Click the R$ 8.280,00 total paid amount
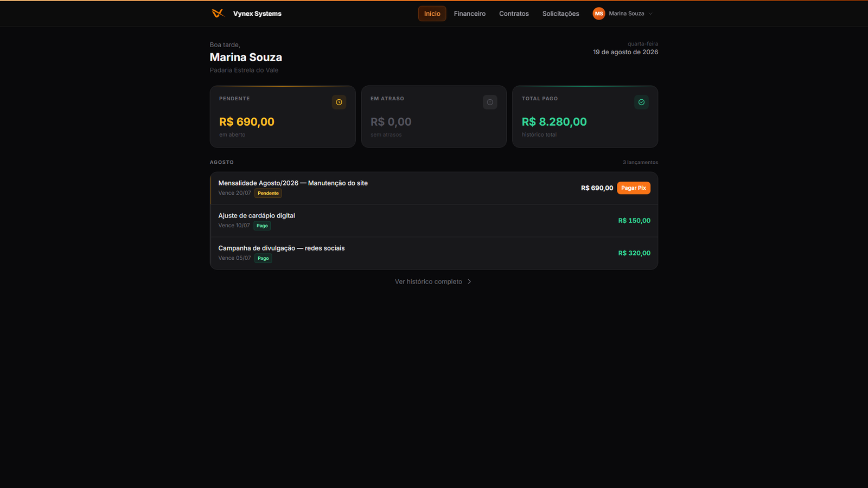 [554, 122]
